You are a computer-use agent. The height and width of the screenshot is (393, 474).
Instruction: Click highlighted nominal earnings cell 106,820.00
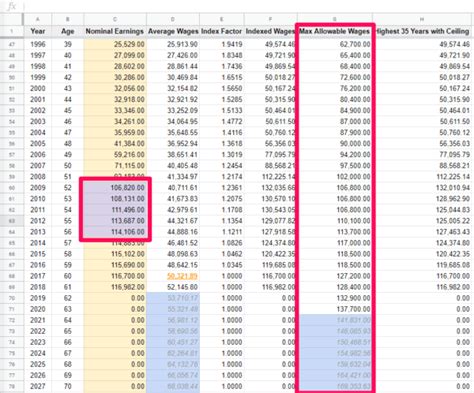(115, 188)
